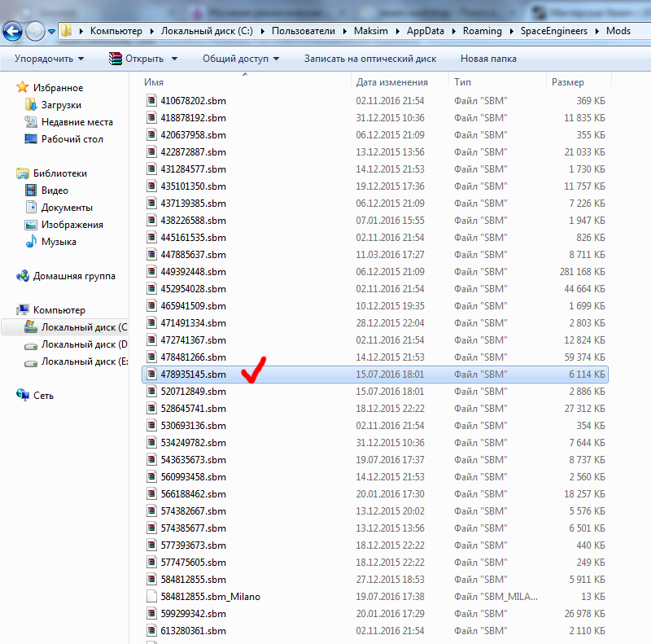Click date 28.12.2015 22:04 cell

[390, 323]
